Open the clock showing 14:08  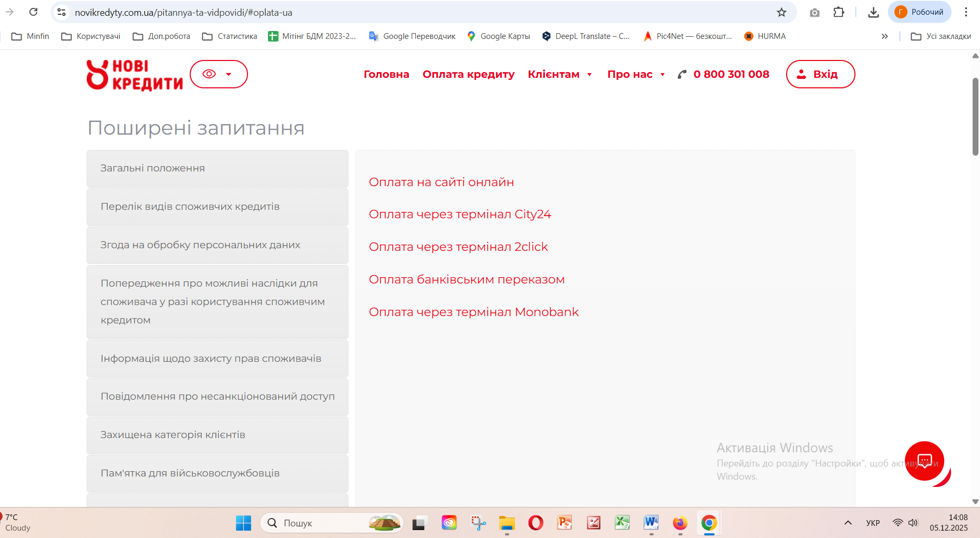948,523
